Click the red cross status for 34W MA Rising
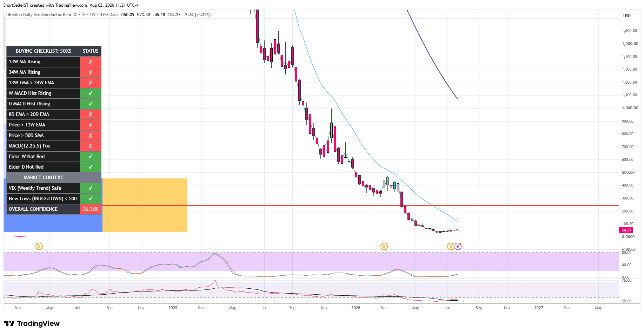This screenshot has width=644, height=334. click(91, 72)
